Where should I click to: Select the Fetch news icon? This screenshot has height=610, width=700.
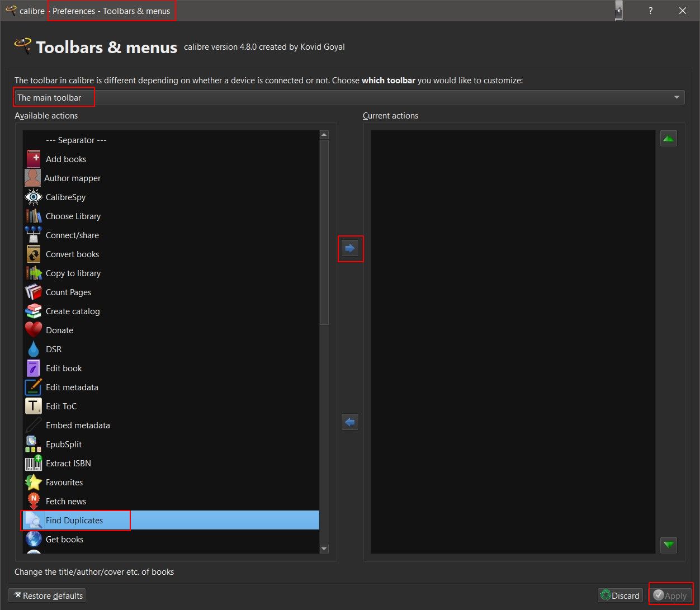coord(34,501)
